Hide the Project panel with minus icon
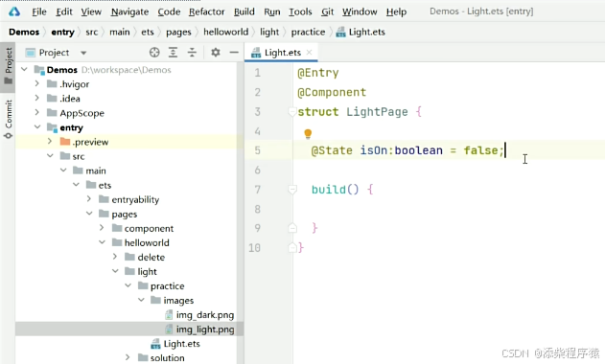Viewport: 605px width, 364px height. (234, 53)
